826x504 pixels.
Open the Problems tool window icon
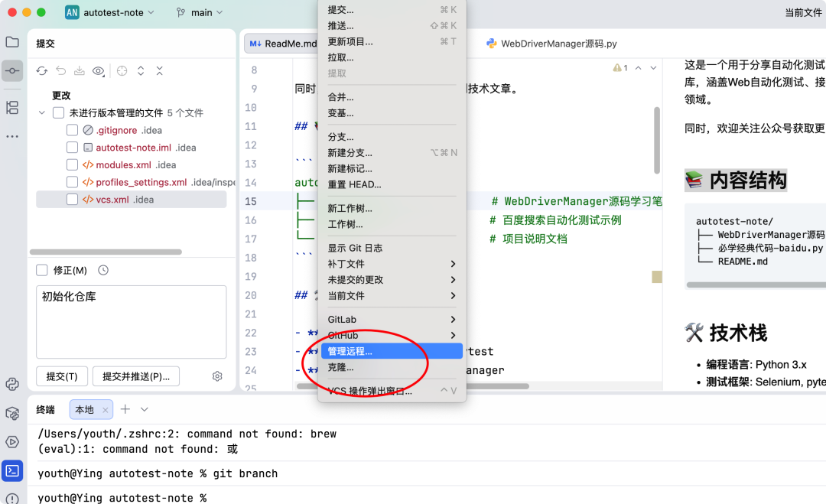click(12, 498)
